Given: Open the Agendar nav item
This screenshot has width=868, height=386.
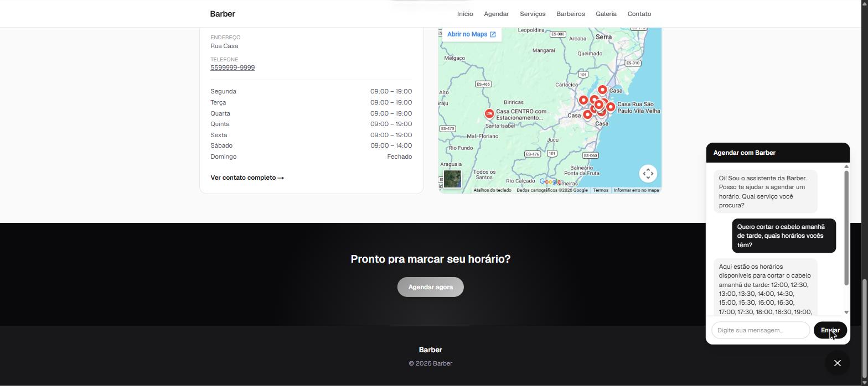Looking at the screenshot, I should (x=496, y=14).
